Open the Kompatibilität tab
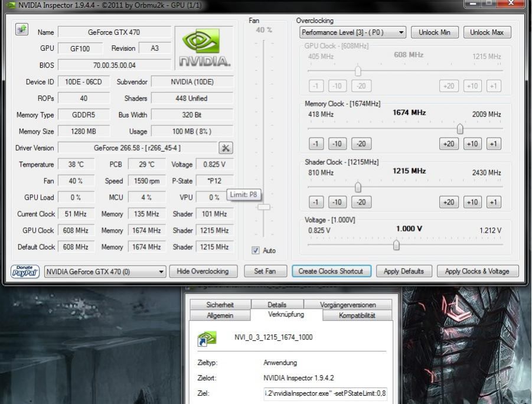Viewport: 532px width, 404px height. pos(357,315)
